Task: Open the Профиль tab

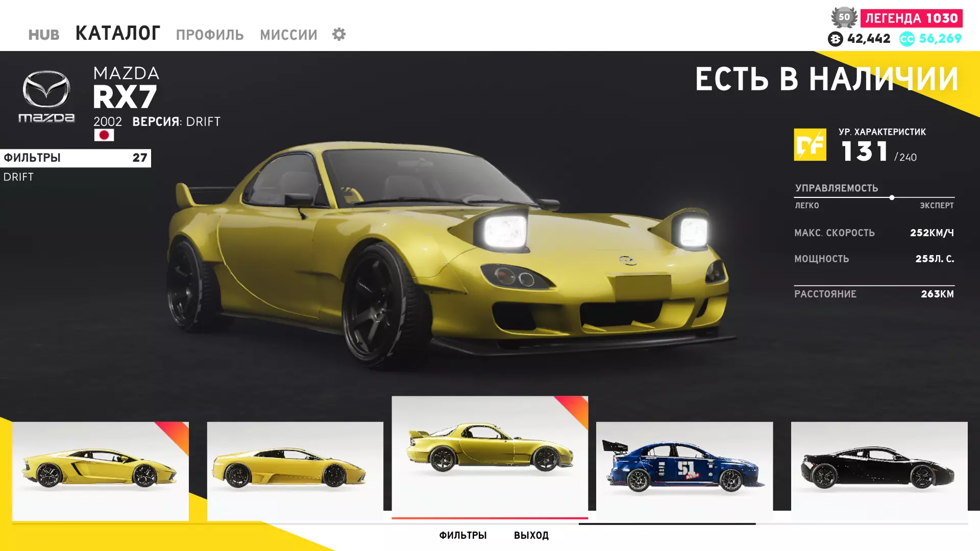Action: [x=210, y=35]
